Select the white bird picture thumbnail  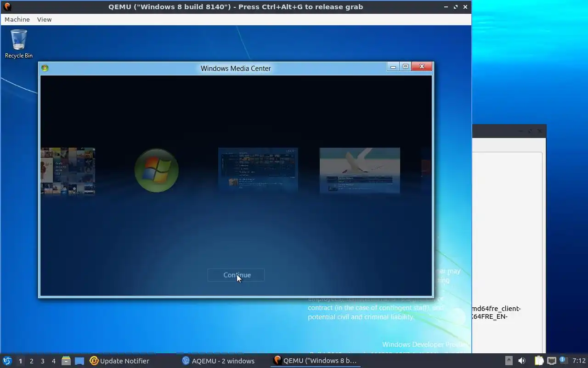(360, 170)
